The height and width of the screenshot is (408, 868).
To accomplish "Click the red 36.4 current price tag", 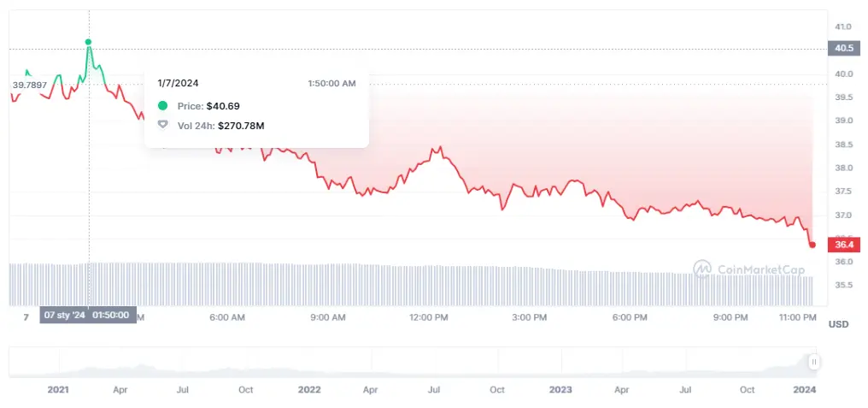I will tap(844, 245).
